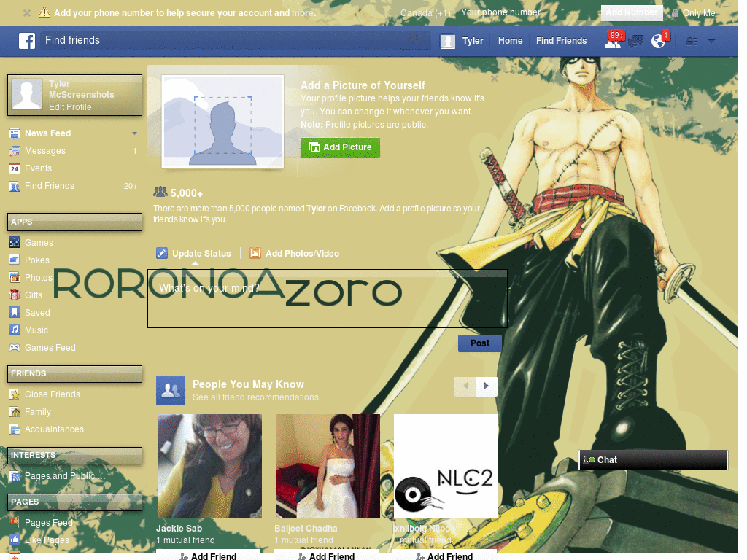Open friend requests notification icon
This screenshot has width=747, height=560.
pos(613,41)
